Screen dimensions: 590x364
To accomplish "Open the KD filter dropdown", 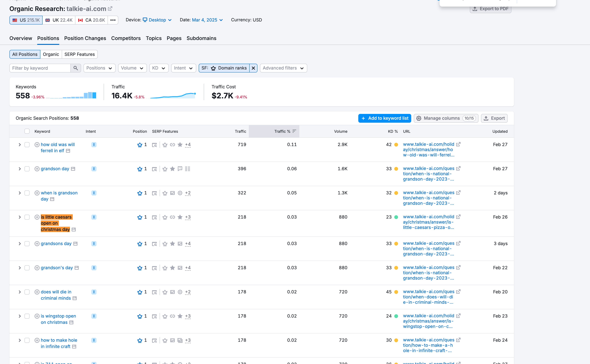I will pyautogui.click(x=159, y=68).
